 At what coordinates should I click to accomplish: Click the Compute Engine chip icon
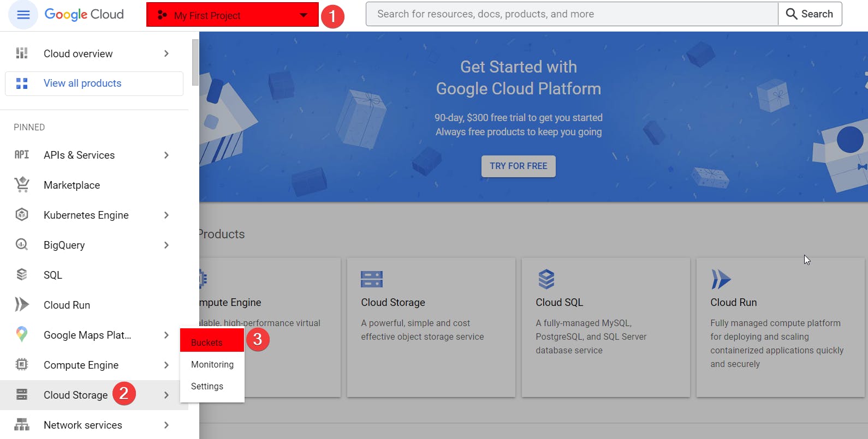point(22,365)
